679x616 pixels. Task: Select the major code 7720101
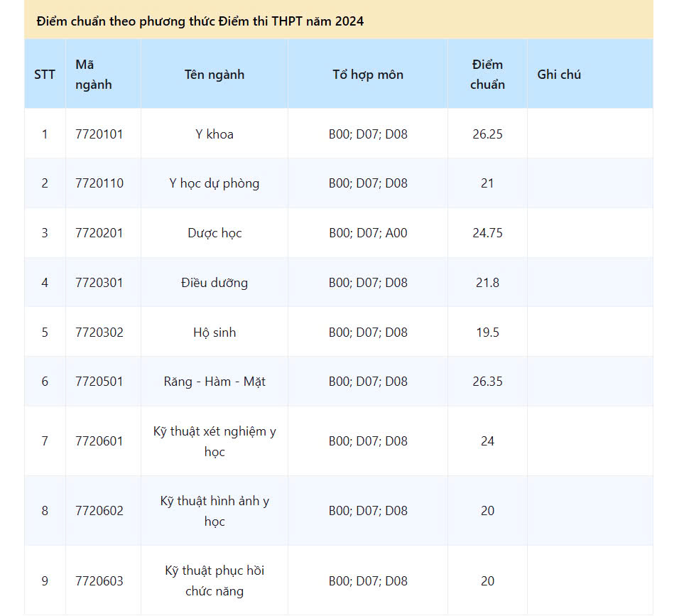click(99, 134)
